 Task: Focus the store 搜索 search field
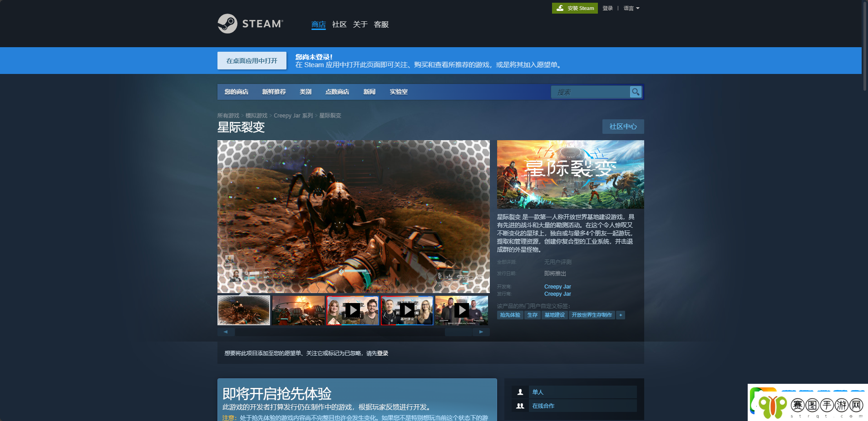pyautogui.click(x=591, y=92)
